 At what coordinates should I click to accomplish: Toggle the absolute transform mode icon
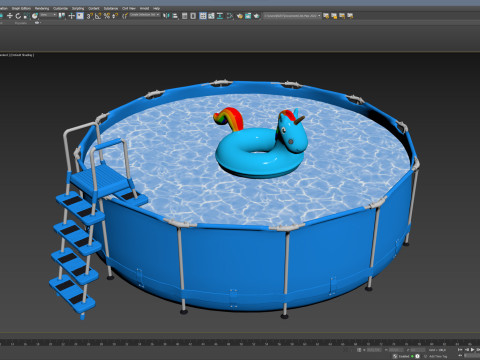(x=359, y=350)
